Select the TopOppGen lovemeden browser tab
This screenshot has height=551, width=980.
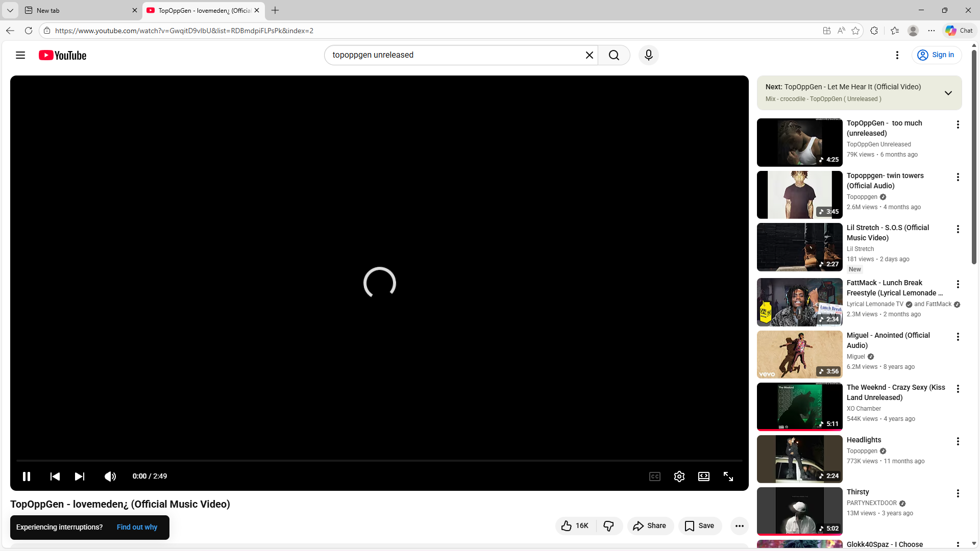tap(202, 10)
